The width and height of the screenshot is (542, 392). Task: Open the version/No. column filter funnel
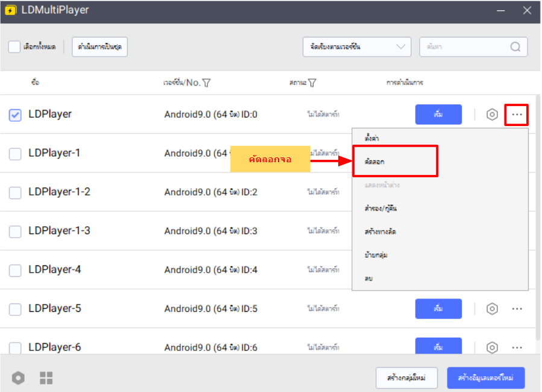coord(206,83)
